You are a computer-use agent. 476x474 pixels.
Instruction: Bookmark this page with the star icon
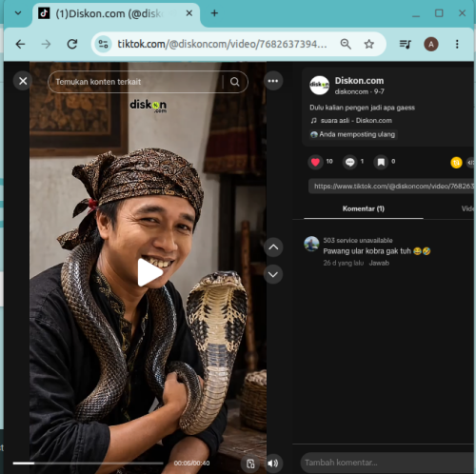(x=368, y=44)
